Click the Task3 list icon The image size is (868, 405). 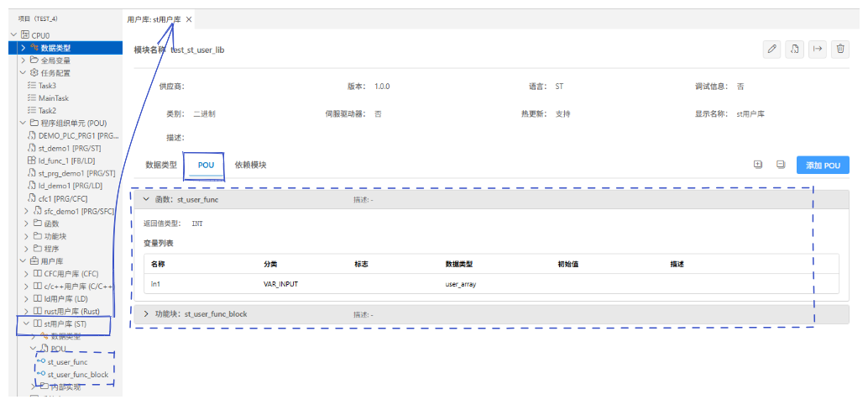(32, 86)
